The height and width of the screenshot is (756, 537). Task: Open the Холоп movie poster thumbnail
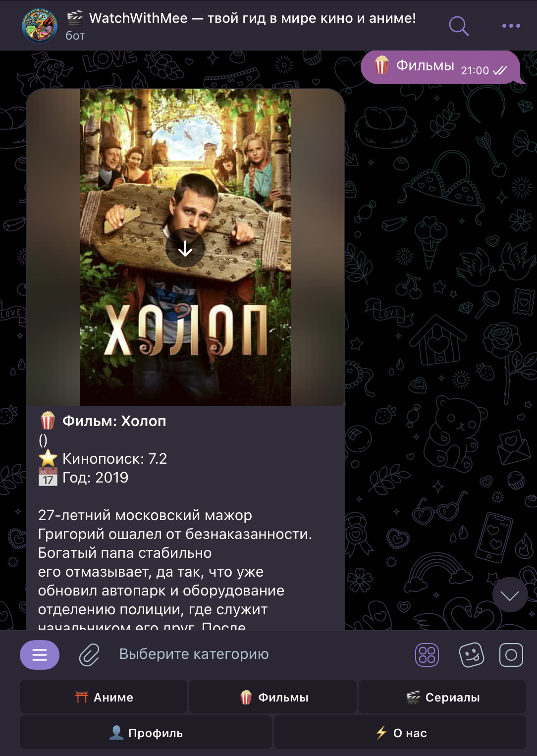185,248
